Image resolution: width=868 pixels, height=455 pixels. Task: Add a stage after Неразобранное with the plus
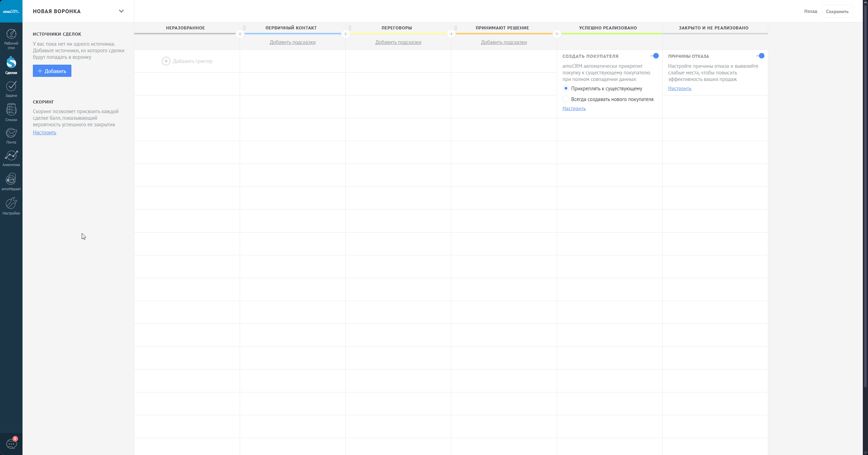tap(240, 34)
